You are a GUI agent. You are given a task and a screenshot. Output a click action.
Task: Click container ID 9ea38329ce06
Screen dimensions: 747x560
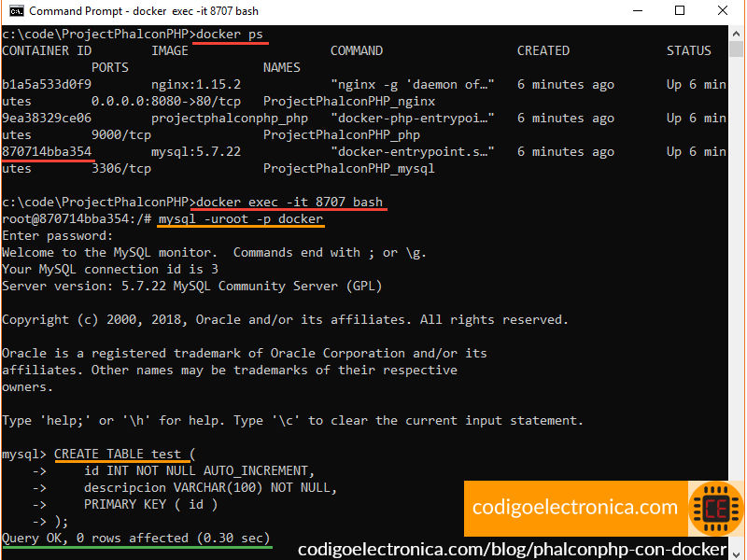click(47, 119)
